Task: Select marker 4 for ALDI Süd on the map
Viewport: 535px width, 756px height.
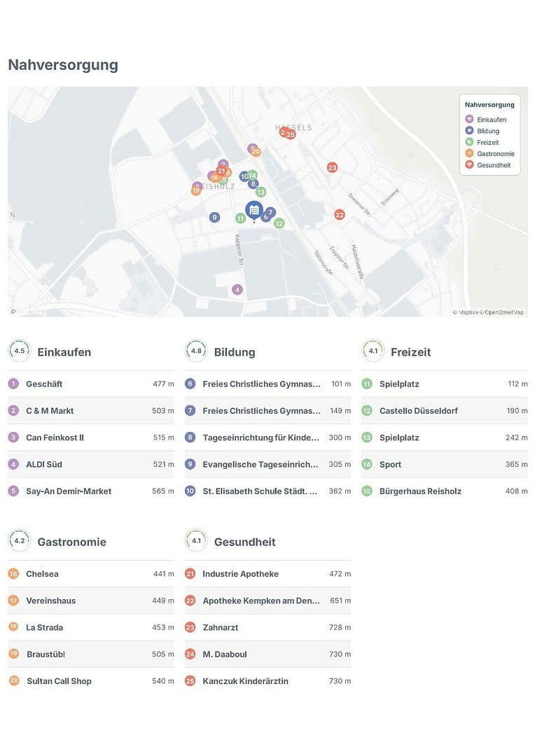Action: click(237, 288)
